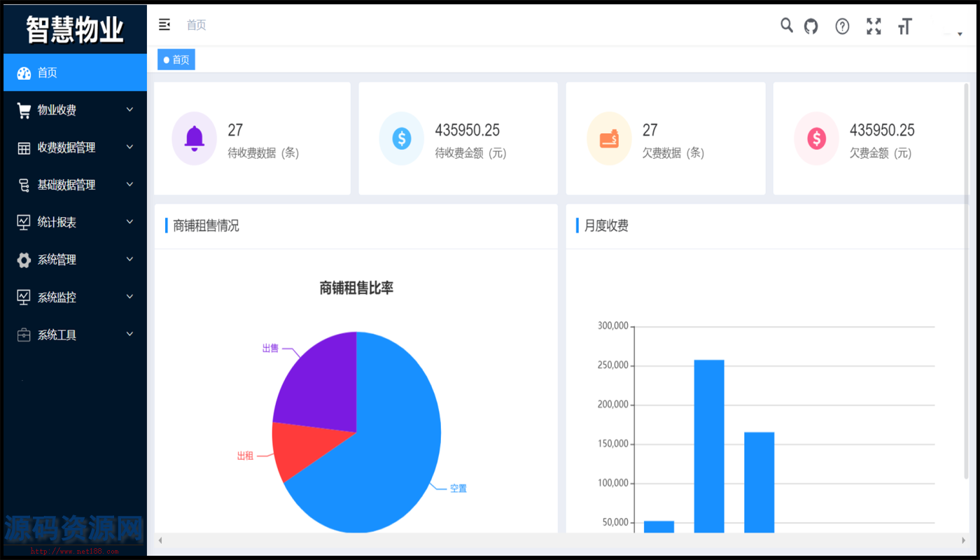Click the sidebar collapse hamburger icon
Screen dimensions: 980x560
(x=164, y=25)
